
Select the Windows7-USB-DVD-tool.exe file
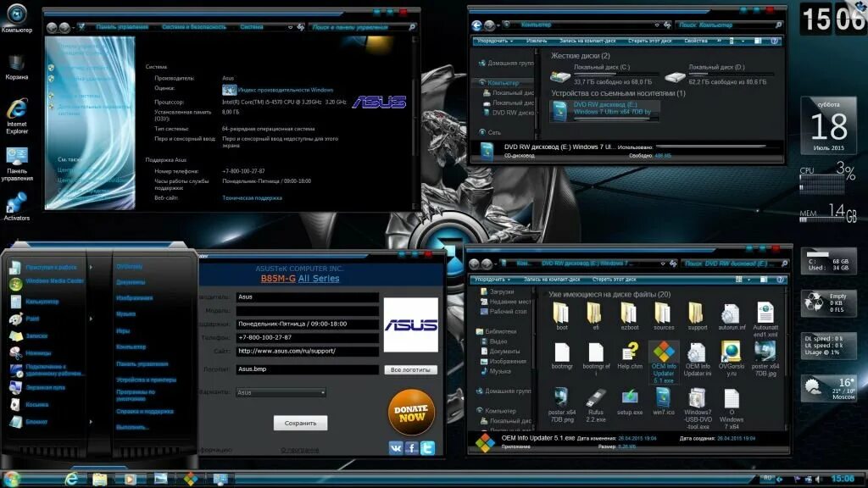697,409
